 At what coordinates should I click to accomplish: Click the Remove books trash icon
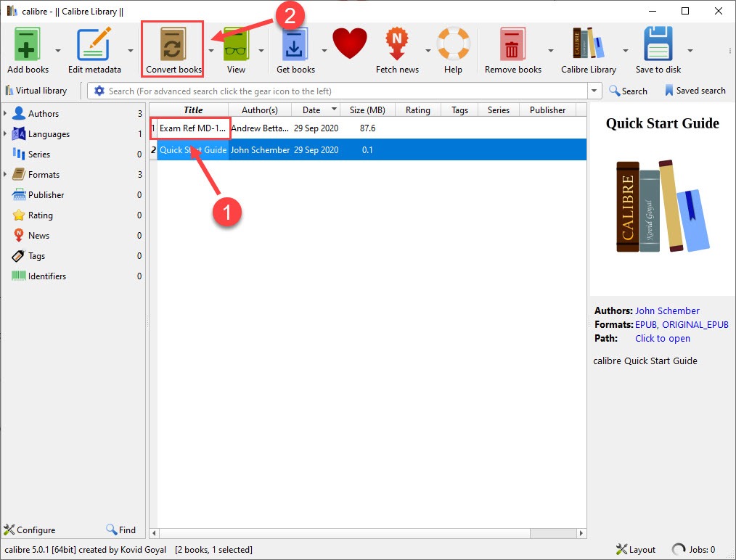(512, 44)
